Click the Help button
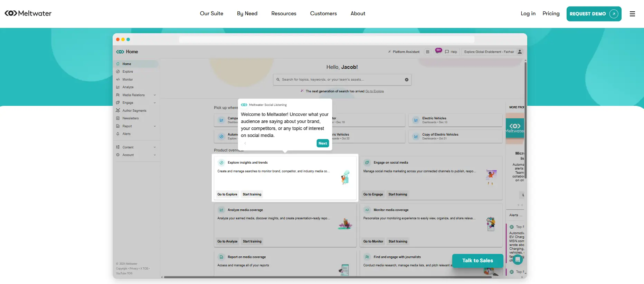Screen dimensions: 644x284 pos(451,52)
